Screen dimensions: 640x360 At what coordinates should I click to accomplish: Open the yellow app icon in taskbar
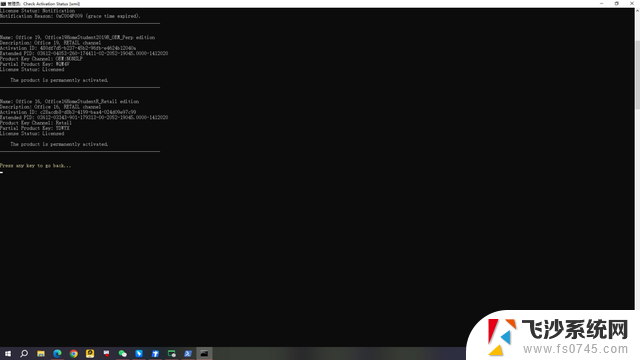click(90, 353)
